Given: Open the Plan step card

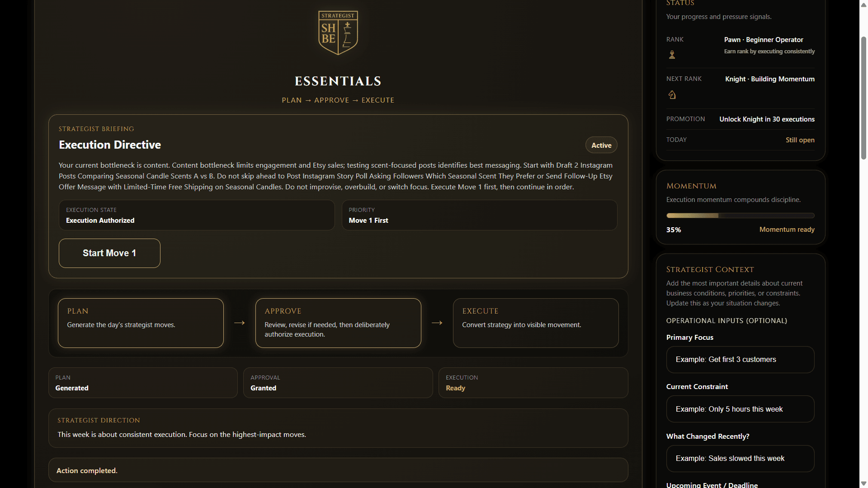Looking at the screenshot, I should point(141,323).
